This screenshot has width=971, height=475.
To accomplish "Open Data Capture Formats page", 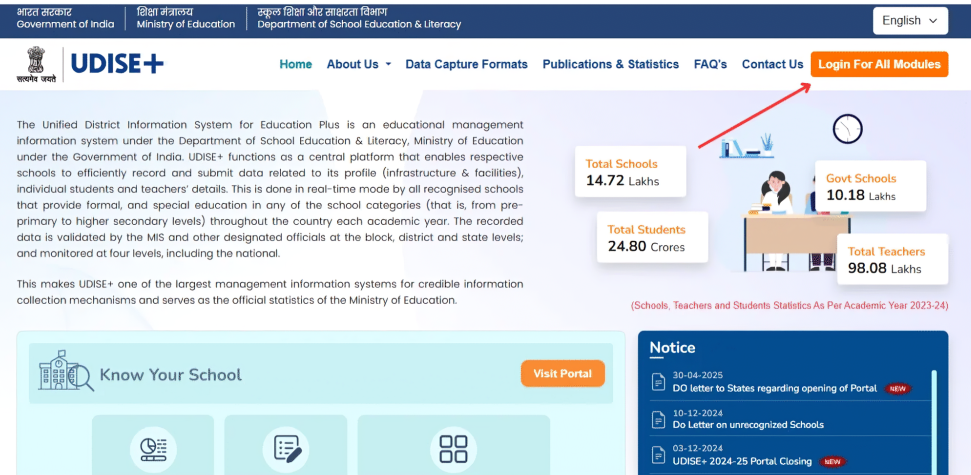I will [x=466, y=64].
